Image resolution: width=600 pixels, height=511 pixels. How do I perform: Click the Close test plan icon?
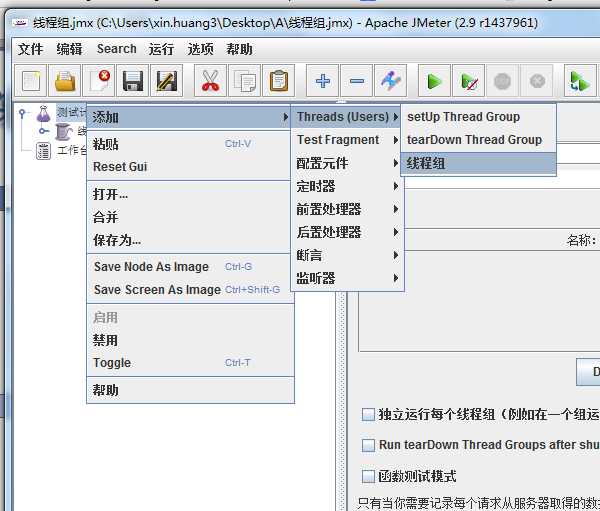tap(99, 81)
